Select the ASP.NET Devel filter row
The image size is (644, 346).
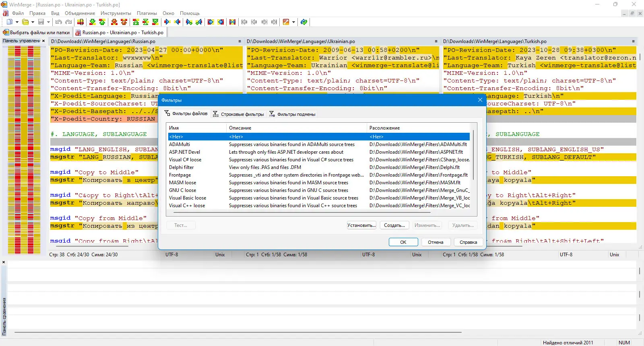(x=319, y=152)
